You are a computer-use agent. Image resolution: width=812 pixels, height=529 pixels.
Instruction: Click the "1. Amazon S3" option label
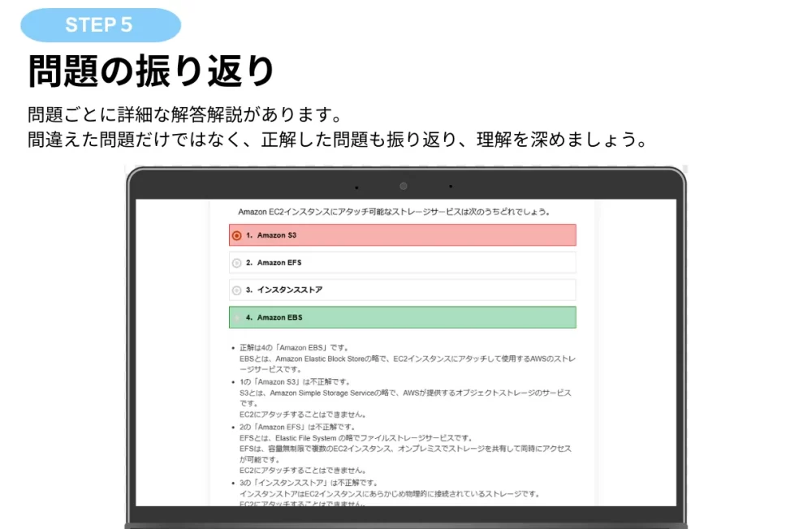click(x=271, y=235)
